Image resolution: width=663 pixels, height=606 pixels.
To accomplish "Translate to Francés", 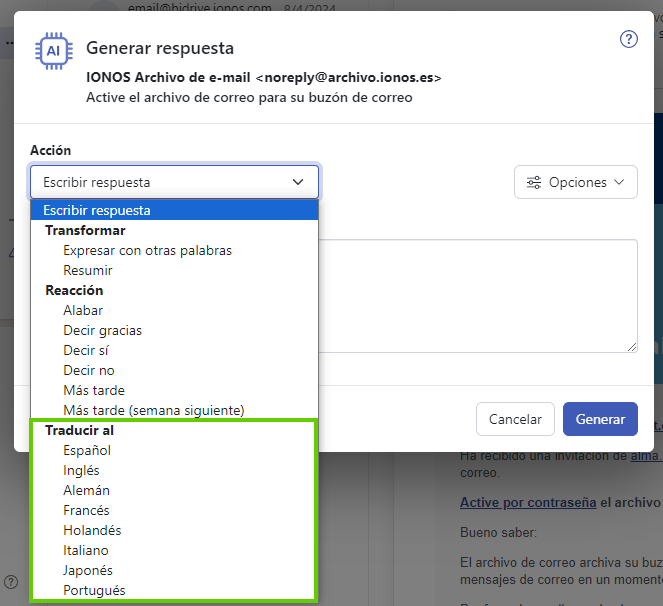I will point(174,510).
